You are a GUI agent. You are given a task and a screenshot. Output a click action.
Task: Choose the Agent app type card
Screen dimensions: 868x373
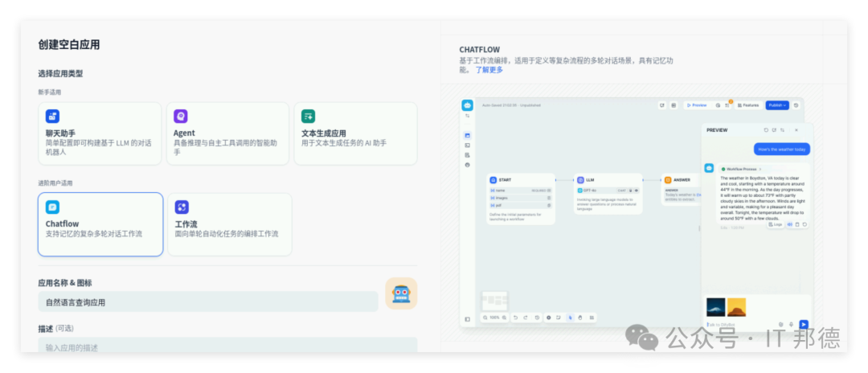point(227,133)
